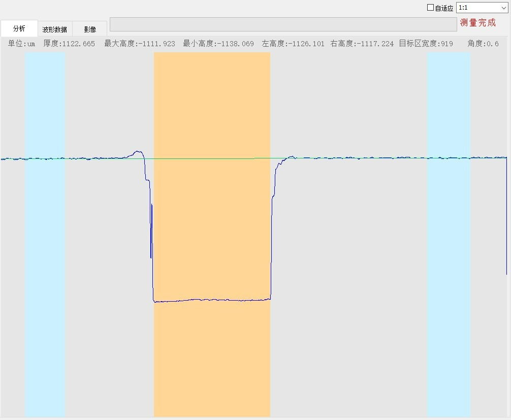Enable the 自适应 checkbox

pyautogui.click(x=431, y=8)
